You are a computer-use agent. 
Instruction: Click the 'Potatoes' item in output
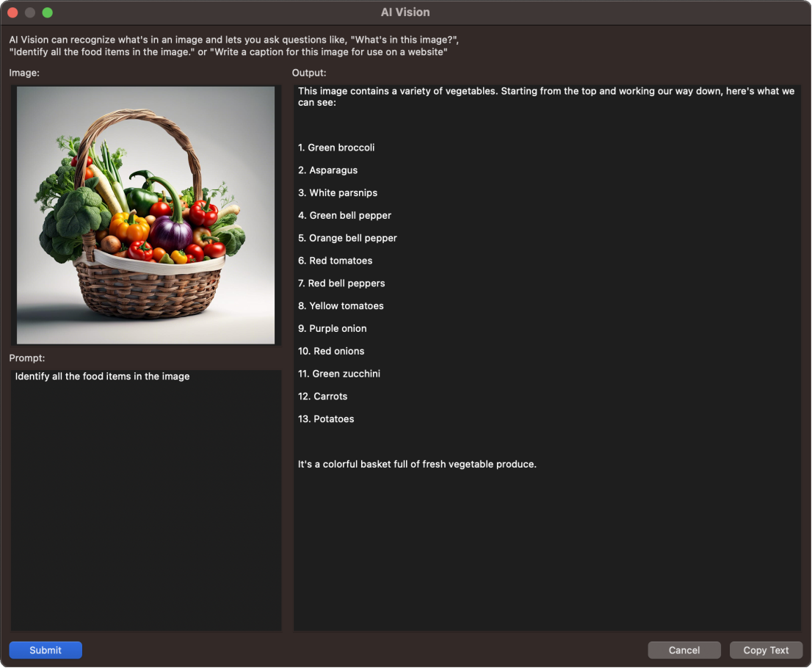point(326,418)
